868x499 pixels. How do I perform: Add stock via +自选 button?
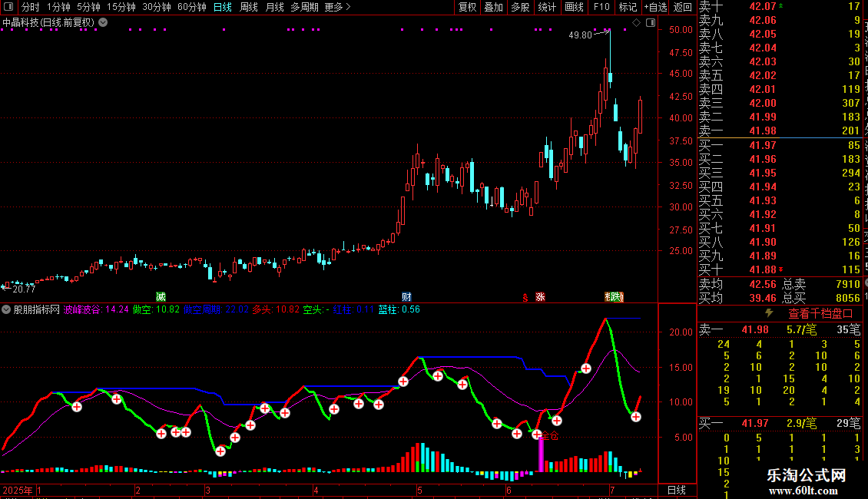[656, 7]
